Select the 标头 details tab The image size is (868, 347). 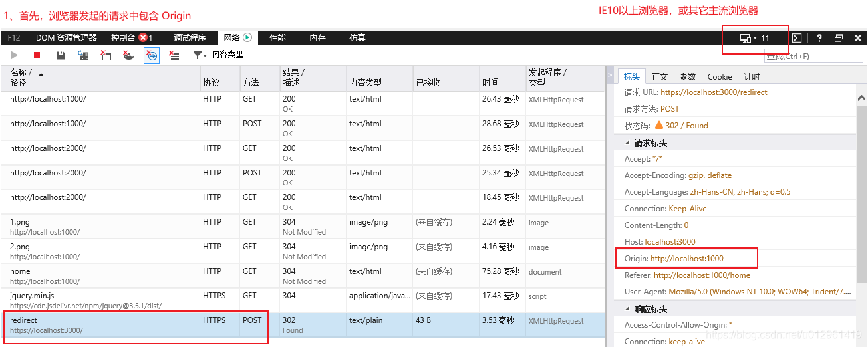(x=632, y=76)
